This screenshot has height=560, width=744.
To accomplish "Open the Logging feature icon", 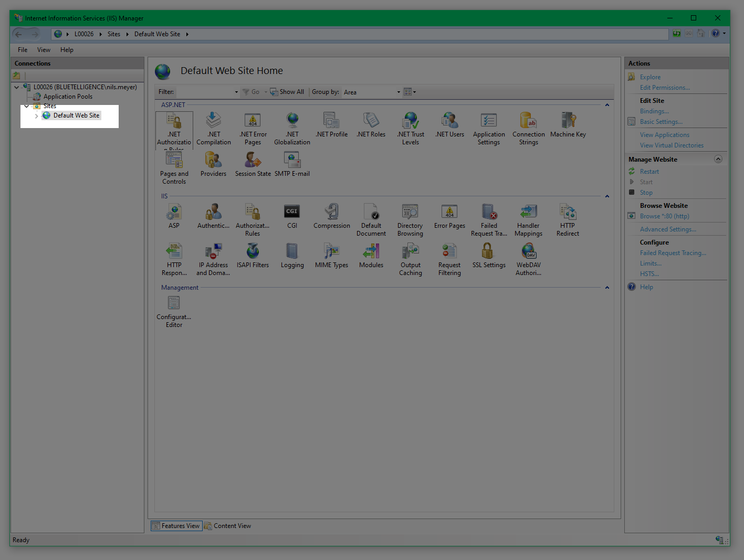I will [x=292, y=251].
